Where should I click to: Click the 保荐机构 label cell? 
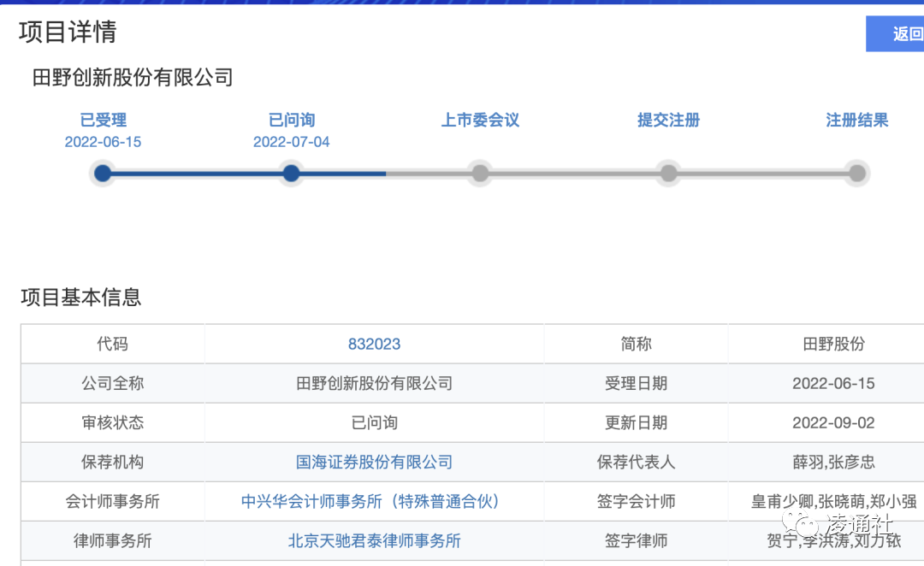click(x=113, y=463)
